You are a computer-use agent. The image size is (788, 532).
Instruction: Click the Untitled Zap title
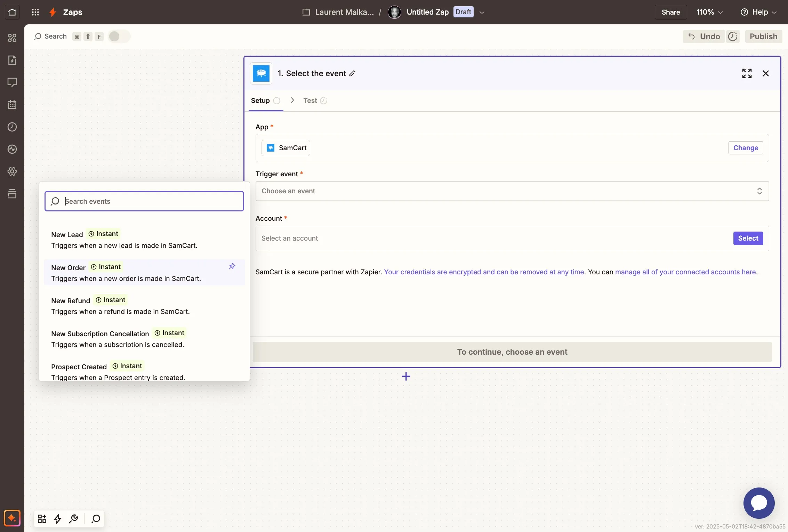tap(428, 12)
